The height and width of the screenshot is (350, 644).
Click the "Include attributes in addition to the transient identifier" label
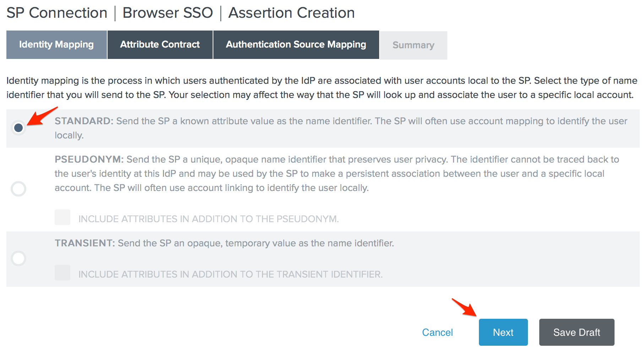230,274
